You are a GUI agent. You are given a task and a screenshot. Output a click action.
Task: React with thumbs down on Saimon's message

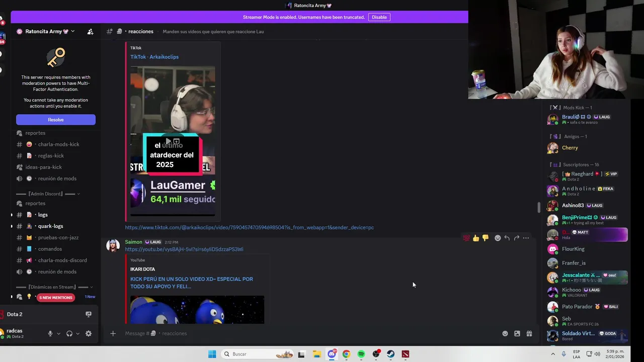486,238
